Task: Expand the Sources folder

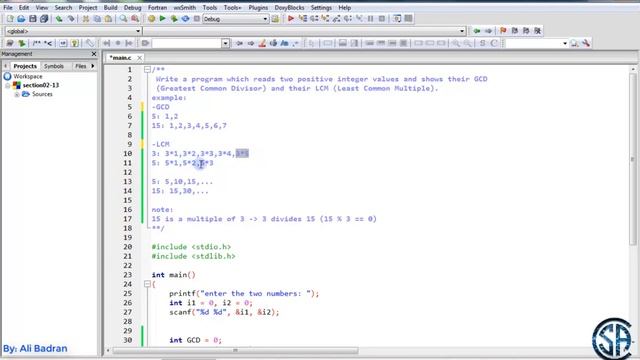Action: pyautogui.click(x=17, y=94)
